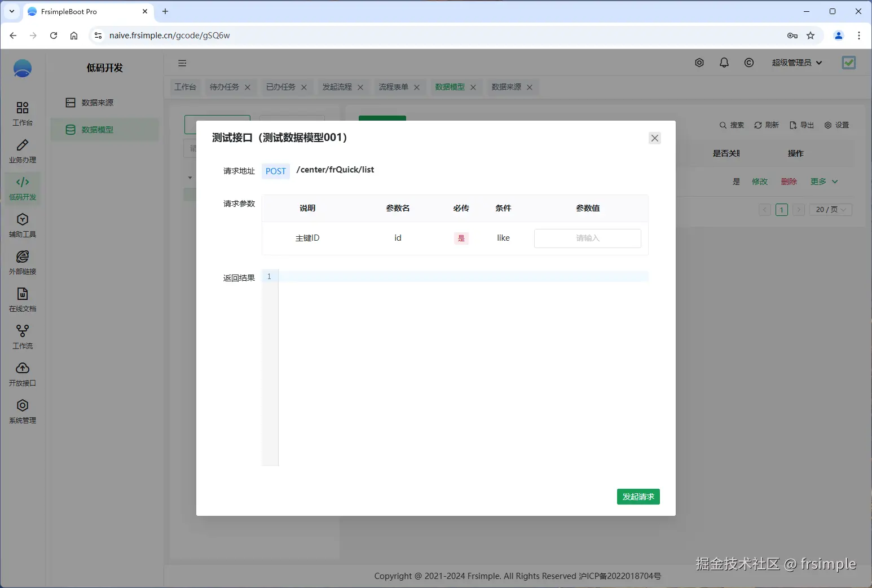Open the 在线文档 documentation icon

(x=22, y=299)
